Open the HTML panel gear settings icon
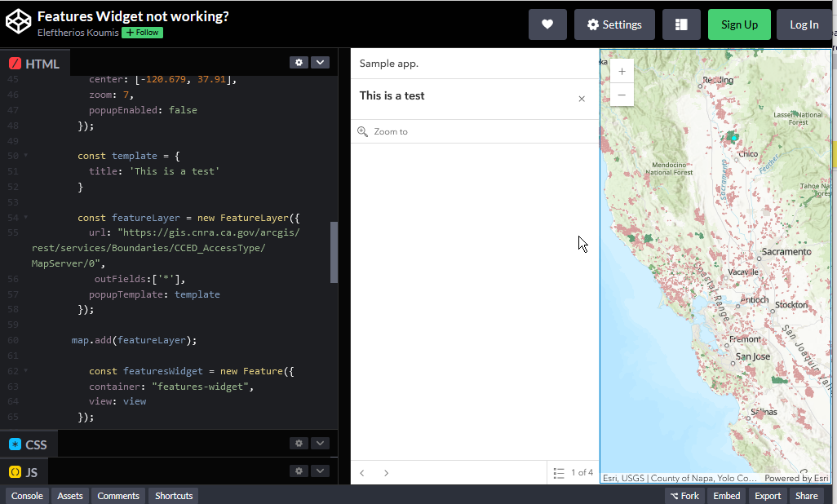837x504 pixels. (x=299, y=62)
